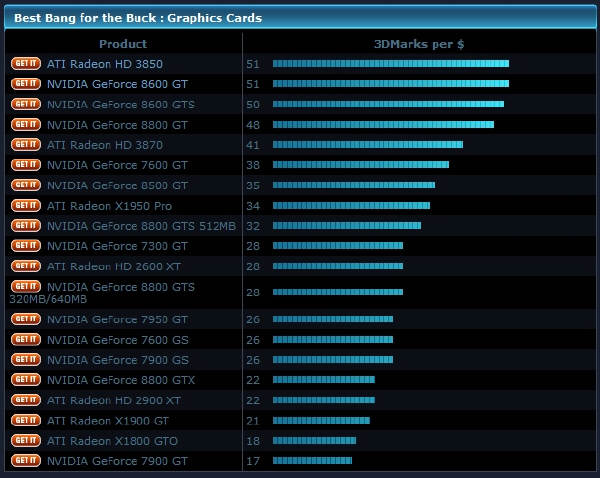This screenshot has width=600, height=478.
Task: Click the value 21 for Radeon X1900 GT
Action: click(x=253, y=421)
